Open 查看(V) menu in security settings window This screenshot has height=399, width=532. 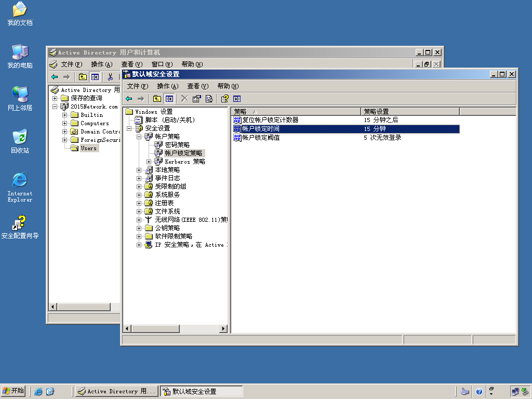click(x=198, y=86)
